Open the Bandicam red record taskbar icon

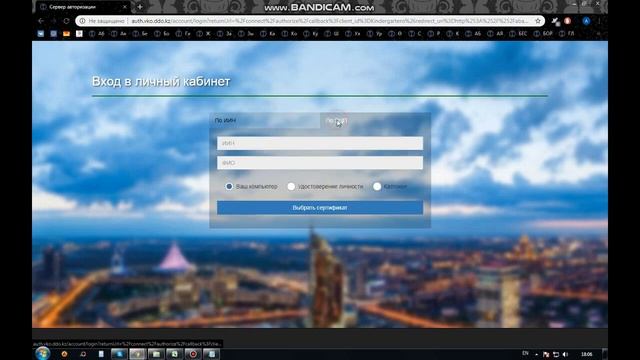[x=193, y=354]
